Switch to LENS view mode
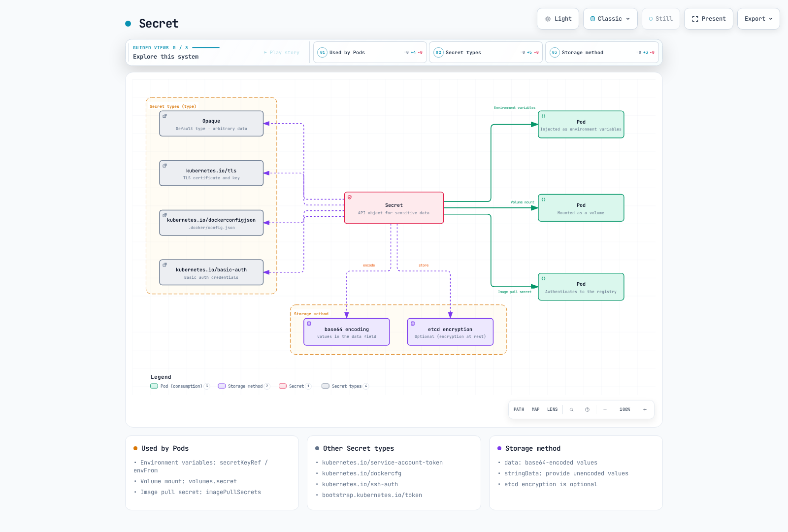This screenshot has height=532, width=788. coord(552,409)
